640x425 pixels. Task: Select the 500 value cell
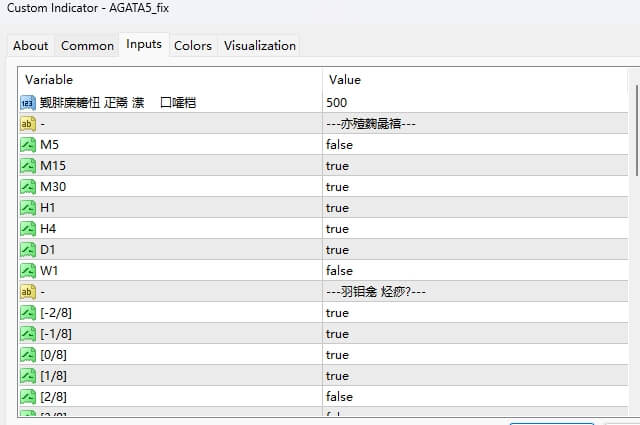point(475,102)
